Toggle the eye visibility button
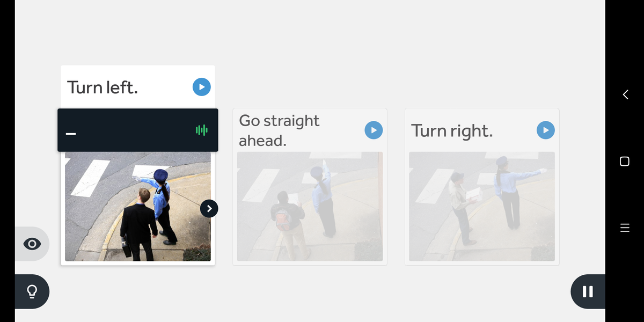 pyautogui.click(x=32, y=244)
